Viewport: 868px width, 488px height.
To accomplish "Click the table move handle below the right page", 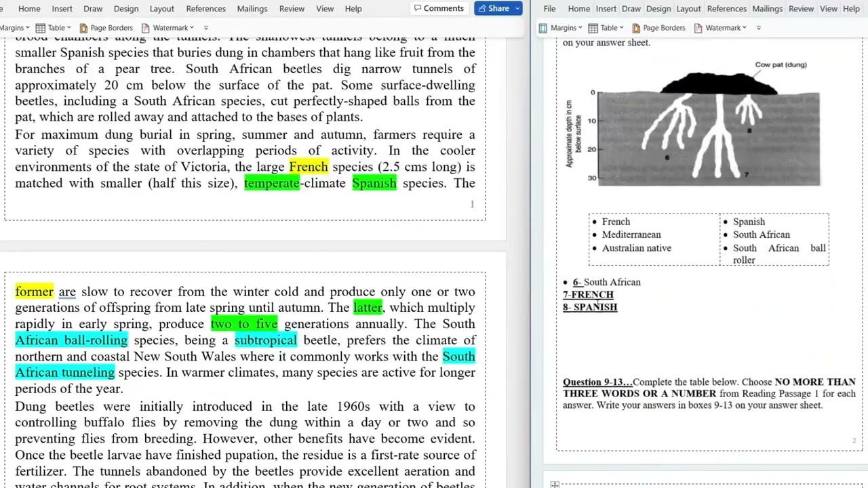I will click(555, 484).
